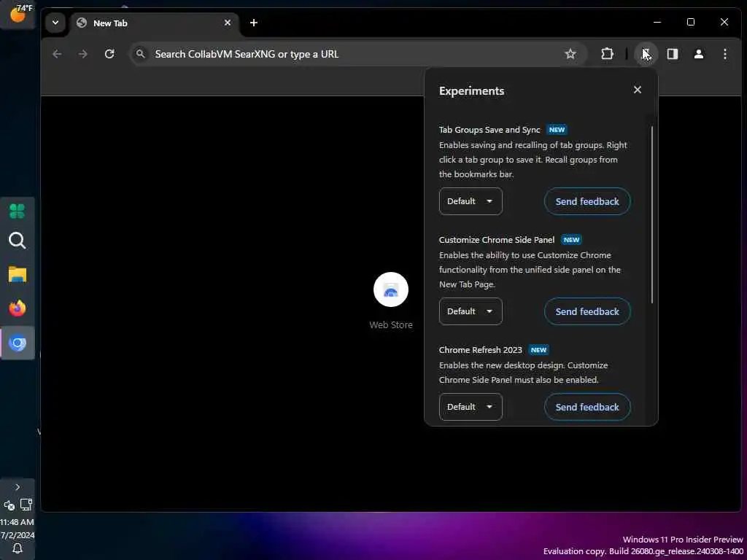Image resolution: width=747 pixels, height=560 pixels.
Task: Launch Firefox from the taskbar
Action: pyautogui.click(x=18, y=308)
